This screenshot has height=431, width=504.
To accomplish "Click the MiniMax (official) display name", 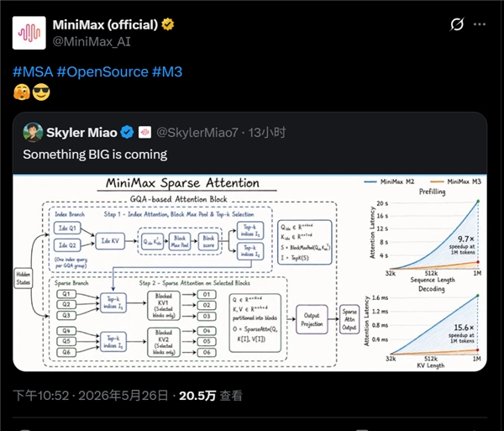I will [105, 24].
